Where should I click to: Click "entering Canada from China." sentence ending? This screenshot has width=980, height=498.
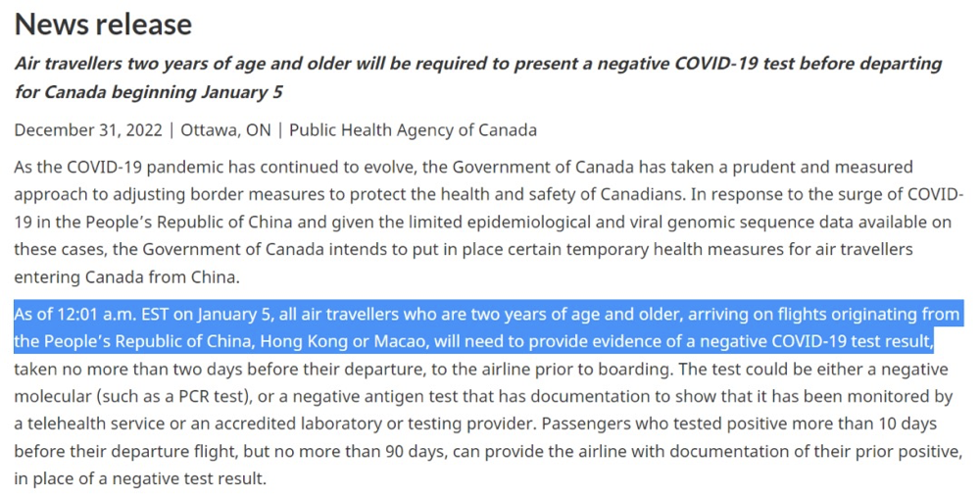coord(126,277)
